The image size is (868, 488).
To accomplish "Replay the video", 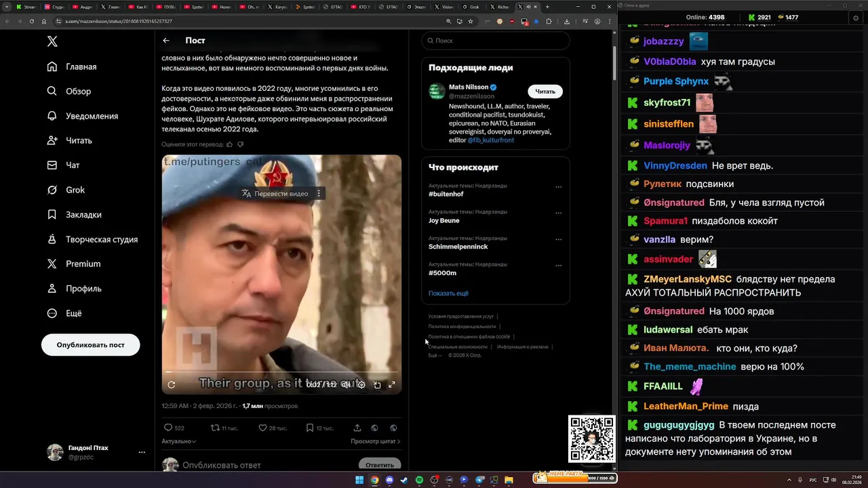I will (172, 385).
